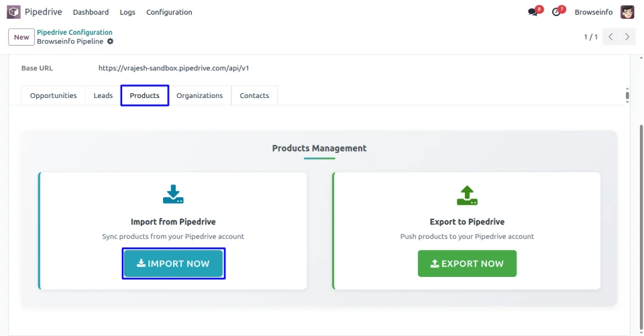Select the Organizations tab
644x336 pixels.
pos(199,96)
